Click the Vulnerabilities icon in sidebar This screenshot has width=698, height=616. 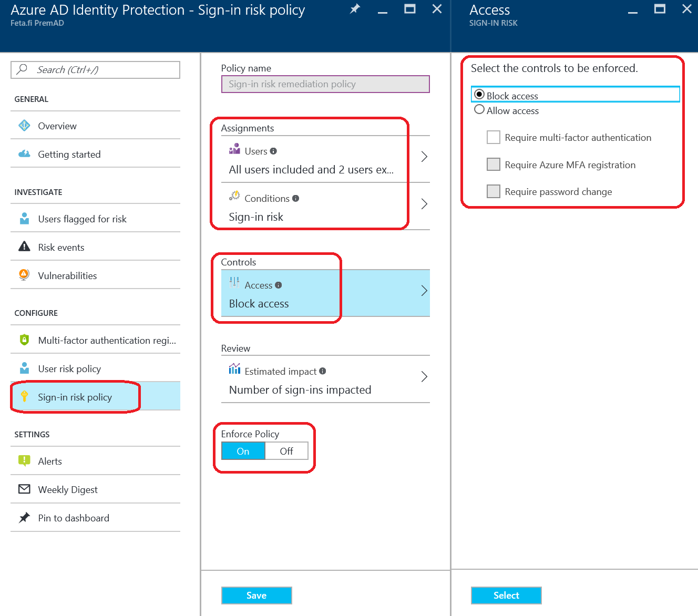click(24, 275)
